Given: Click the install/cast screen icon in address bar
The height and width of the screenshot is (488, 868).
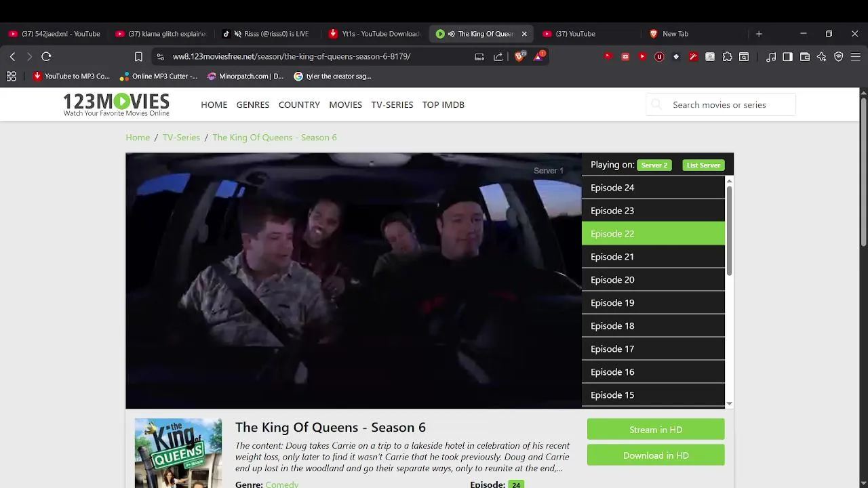Looking at the screenshot, I should click(x=479, y=57).
